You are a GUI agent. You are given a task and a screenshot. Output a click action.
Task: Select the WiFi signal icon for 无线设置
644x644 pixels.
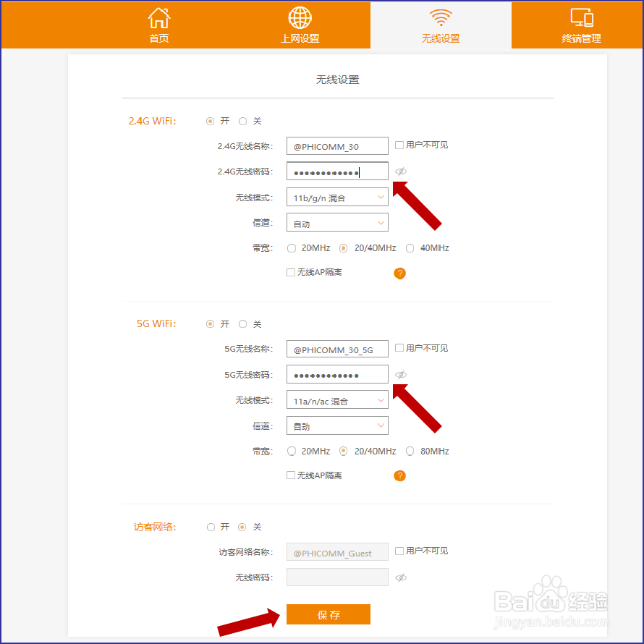coord(441,16)
